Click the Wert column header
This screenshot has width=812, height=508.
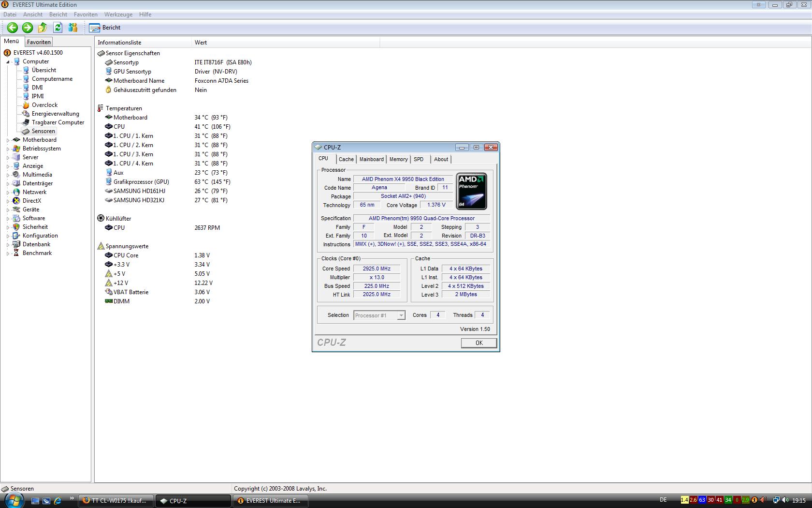pyautogui.click(x=286, y=43)
